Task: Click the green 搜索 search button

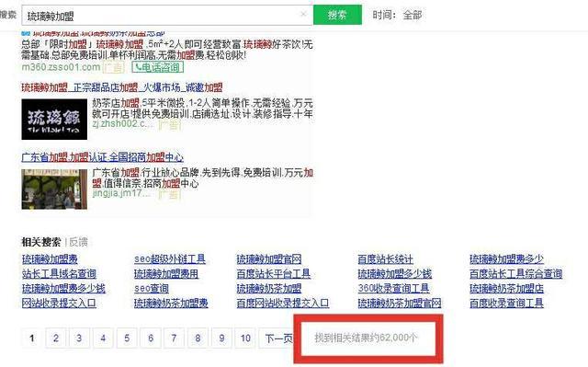Action: pyautogui.click(x=337, y=15)
